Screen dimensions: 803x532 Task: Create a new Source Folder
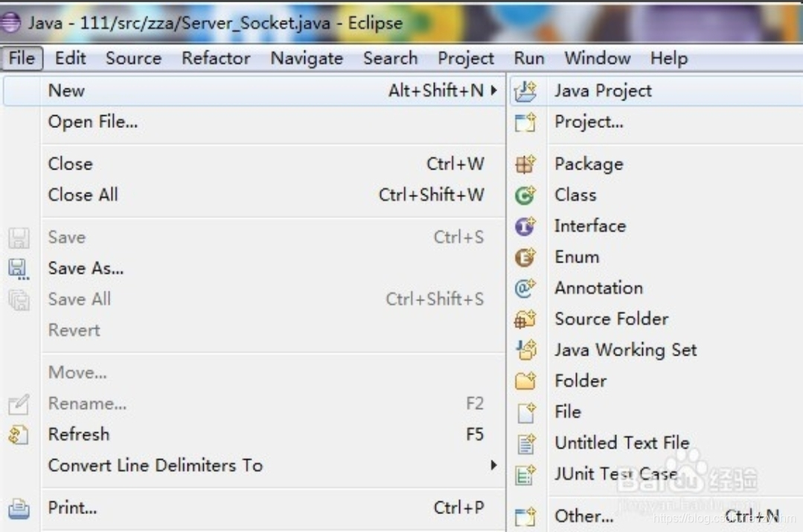pos(656,318)
